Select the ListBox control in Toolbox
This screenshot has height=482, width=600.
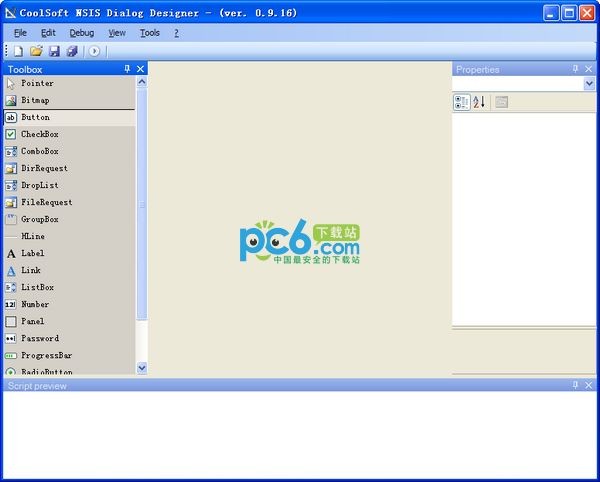[69, 287]
